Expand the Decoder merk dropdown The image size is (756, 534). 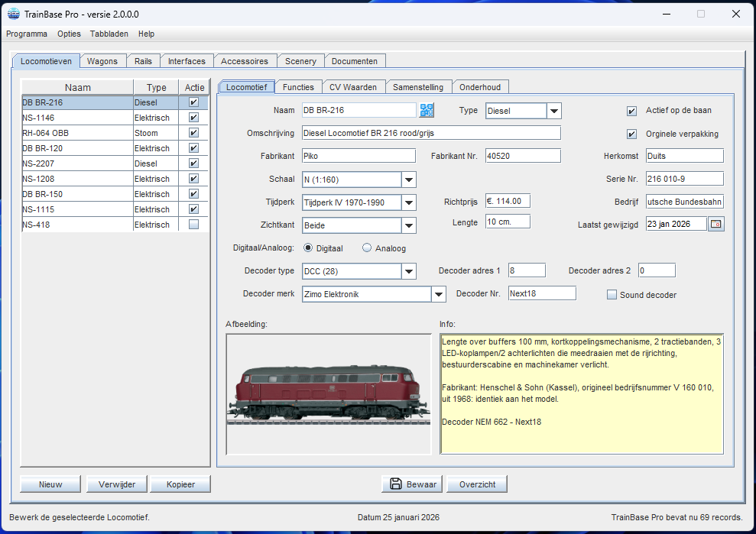(437, 294)
